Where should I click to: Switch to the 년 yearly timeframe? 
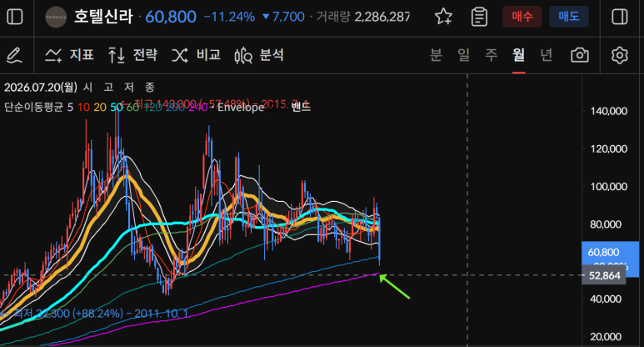pos(547,54)
